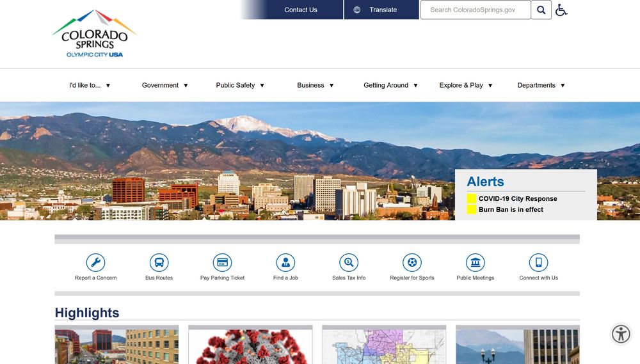Click the Register for Sports ball icon
640x364 pixels.
coord(412,262)
